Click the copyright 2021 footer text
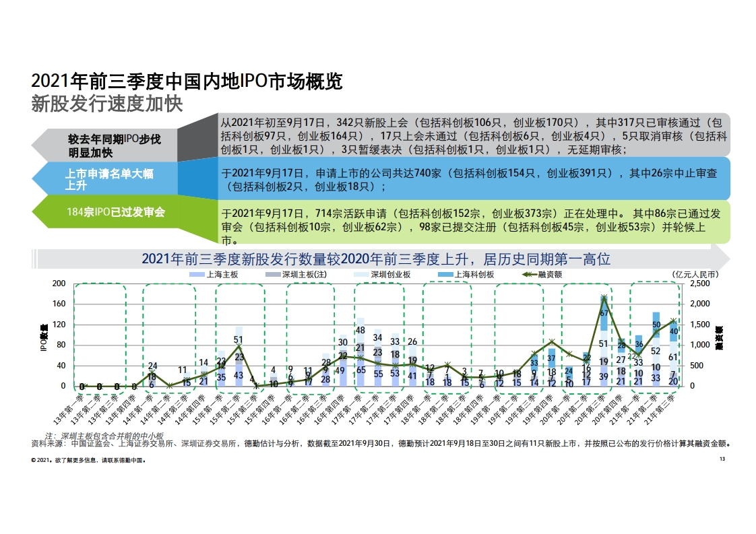This screenshot has height=534, width=756. (89, 461)
